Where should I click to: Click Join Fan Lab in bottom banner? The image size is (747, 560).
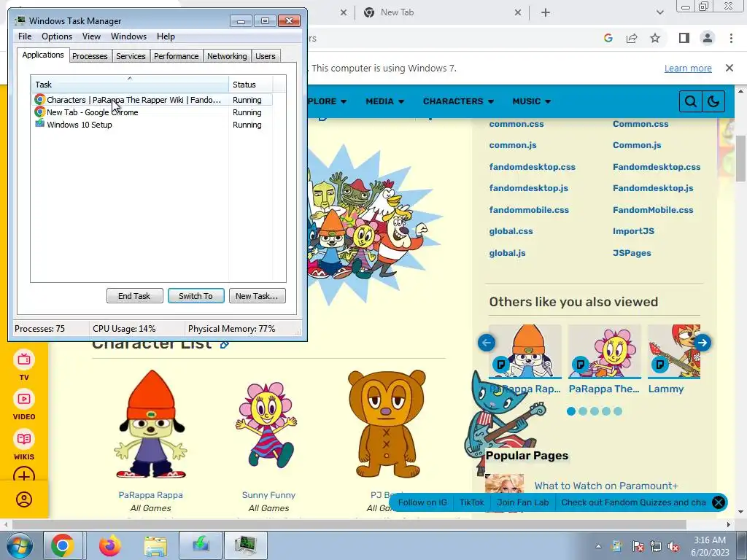coord(522,502)
